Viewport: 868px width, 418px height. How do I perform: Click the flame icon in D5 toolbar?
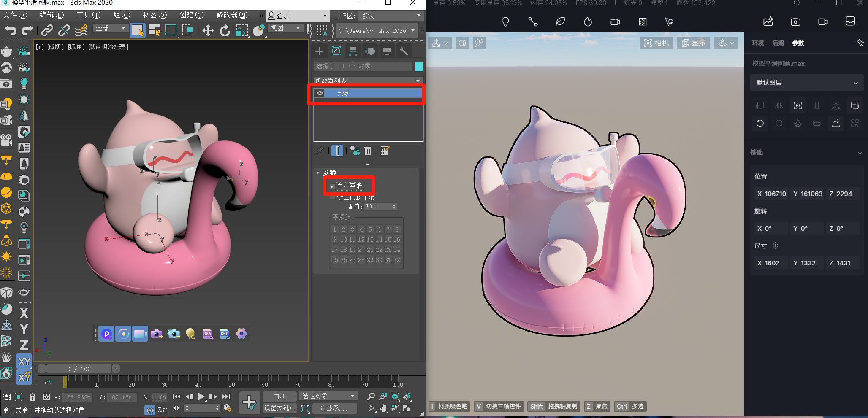(x=588, y=22)
